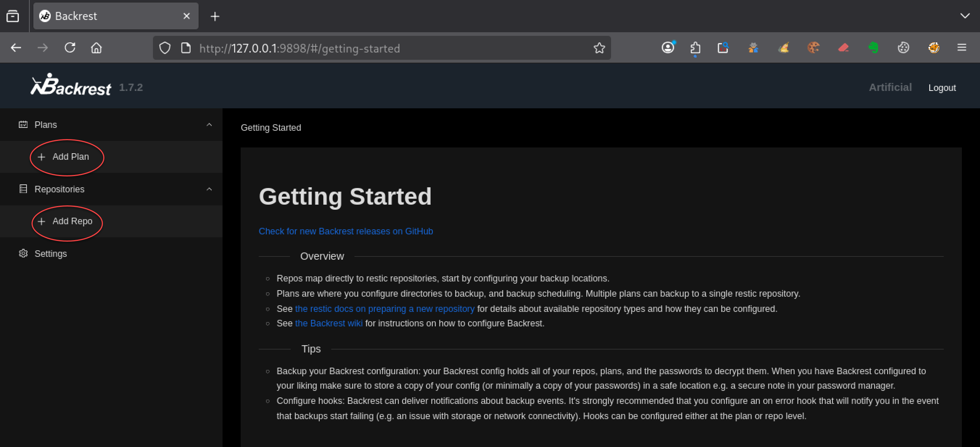Click the Repositories database icon
The height and width of the screenshot is (447, 980).
pos(23,189)
